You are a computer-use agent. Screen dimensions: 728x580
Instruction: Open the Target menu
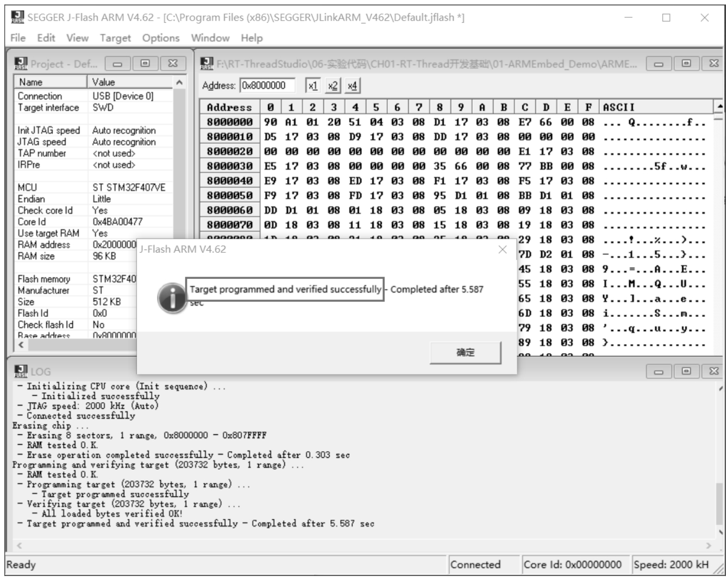pos(115,38)
